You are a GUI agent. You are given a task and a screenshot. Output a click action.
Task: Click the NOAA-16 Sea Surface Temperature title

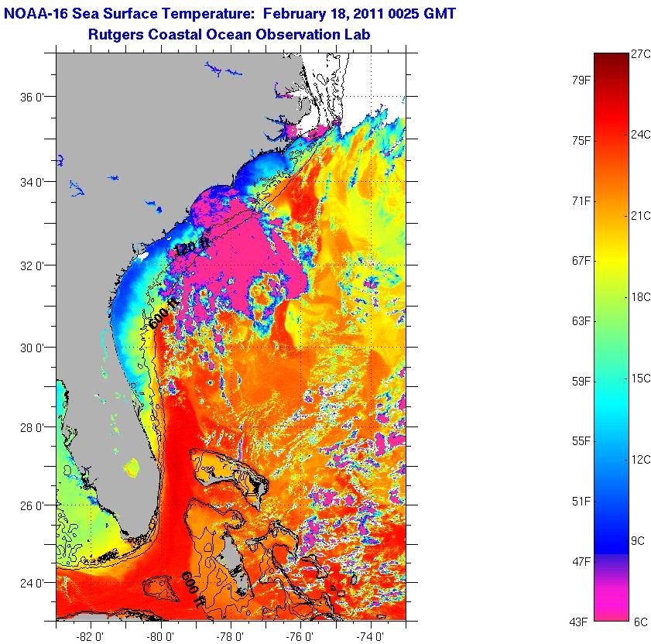230,13
